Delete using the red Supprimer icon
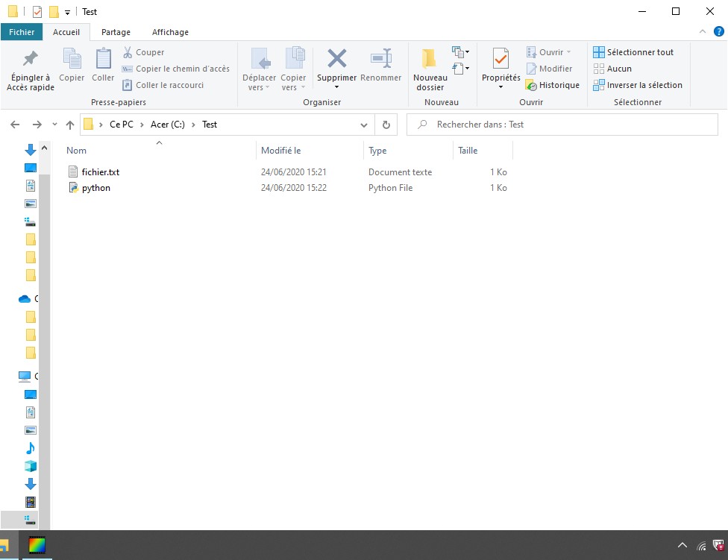This screenshot has width=728, height=560. [x=336, y=60]
